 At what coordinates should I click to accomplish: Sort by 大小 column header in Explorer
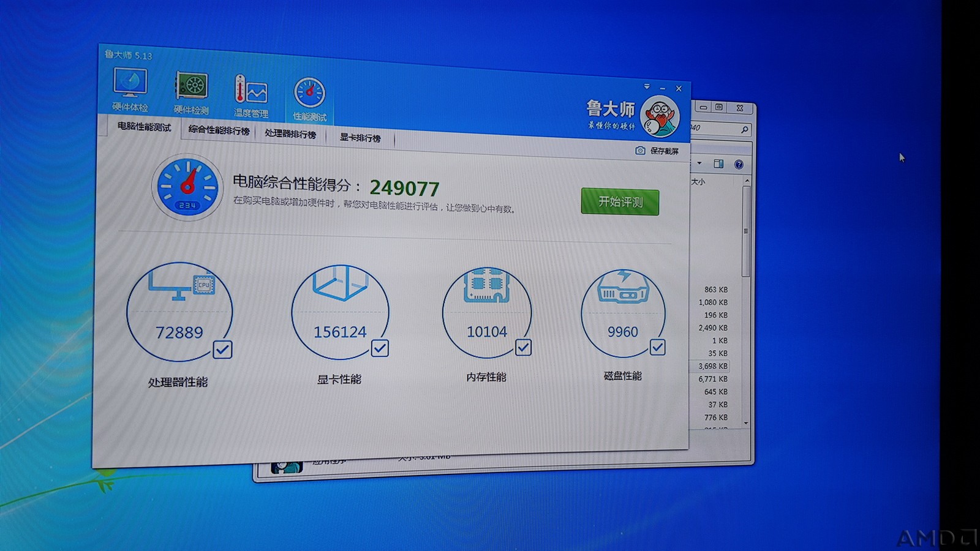(x=698, y=182)
